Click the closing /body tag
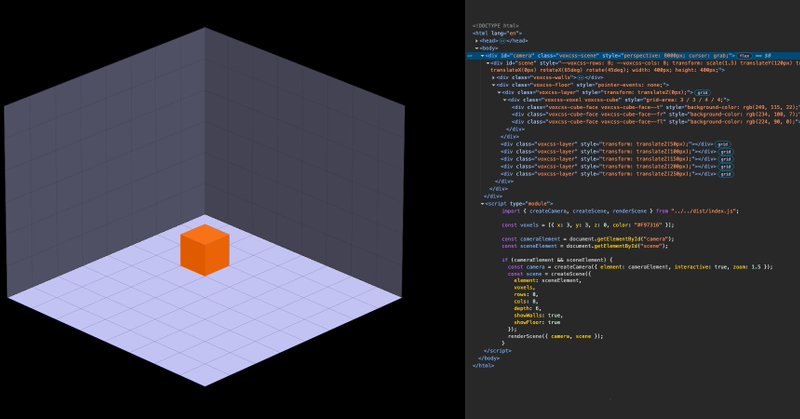Screen dimensions: 800x419 click(x=488, y=358)
